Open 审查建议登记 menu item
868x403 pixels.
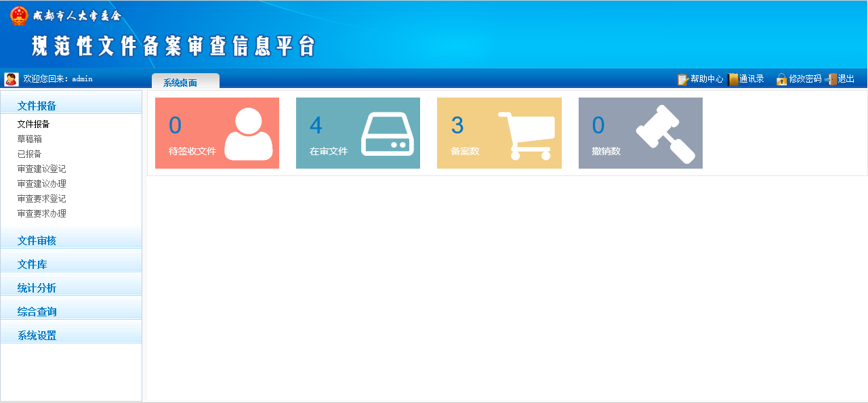point(41,169)
